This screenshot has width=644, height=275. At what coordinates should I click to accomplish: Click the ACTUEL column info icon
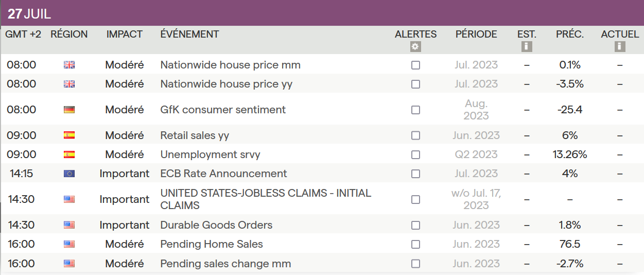(620, 47)
